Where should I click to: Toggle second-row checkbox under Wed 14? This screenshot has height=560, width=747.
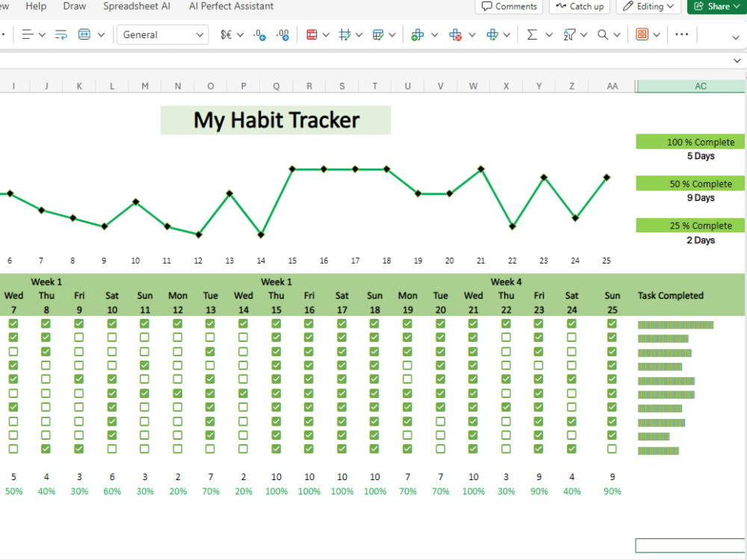[243, 337]
